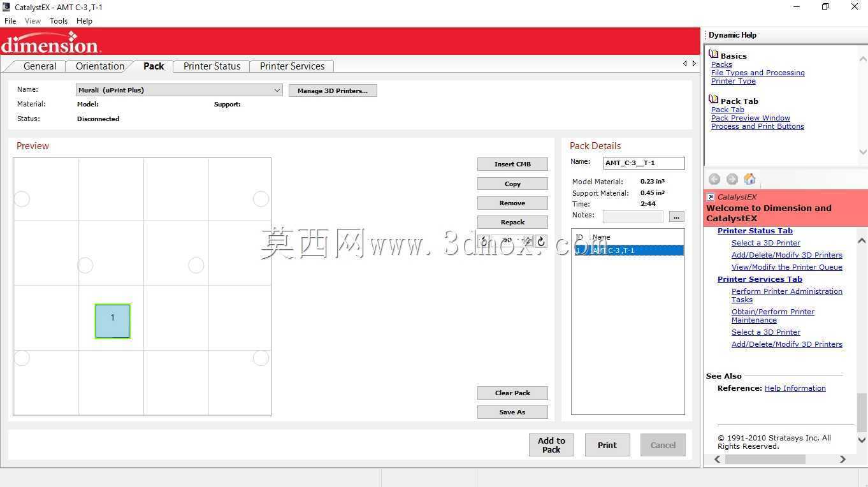Screen dimensions: 868x487
Task: Click the Add to Pack button
Action: [x=551, y=445]
